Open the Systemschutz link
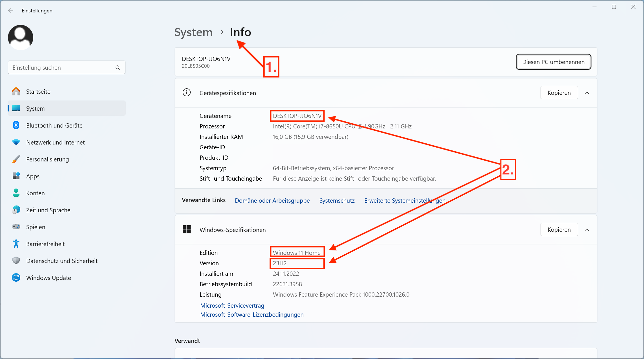This screenshot has width=644, height=359. [337, 200]
